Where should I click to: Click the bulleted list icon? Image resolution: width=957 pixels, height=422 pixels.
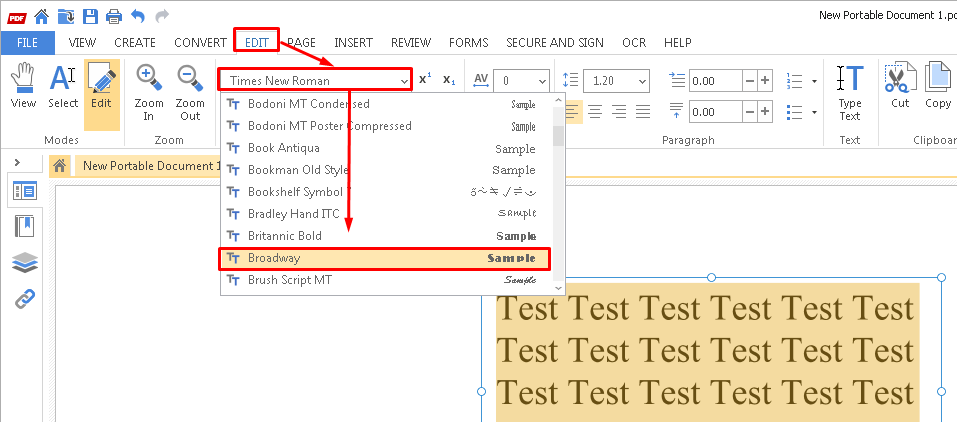[x=794, y=112]
